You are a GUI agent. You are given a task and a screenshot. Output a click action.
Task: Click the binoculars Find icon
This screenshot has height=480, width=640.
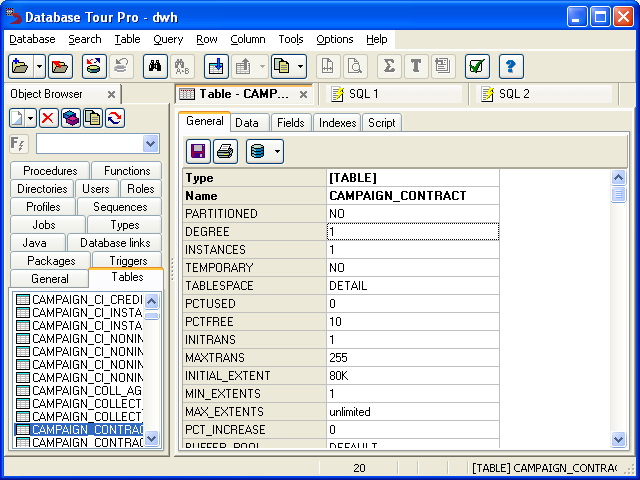[x=155, y=66]
